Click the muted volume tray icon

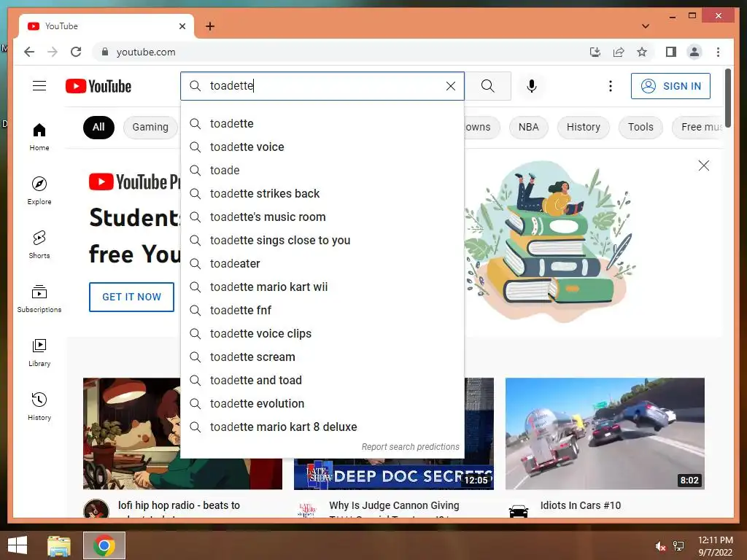tap(660, 546)
